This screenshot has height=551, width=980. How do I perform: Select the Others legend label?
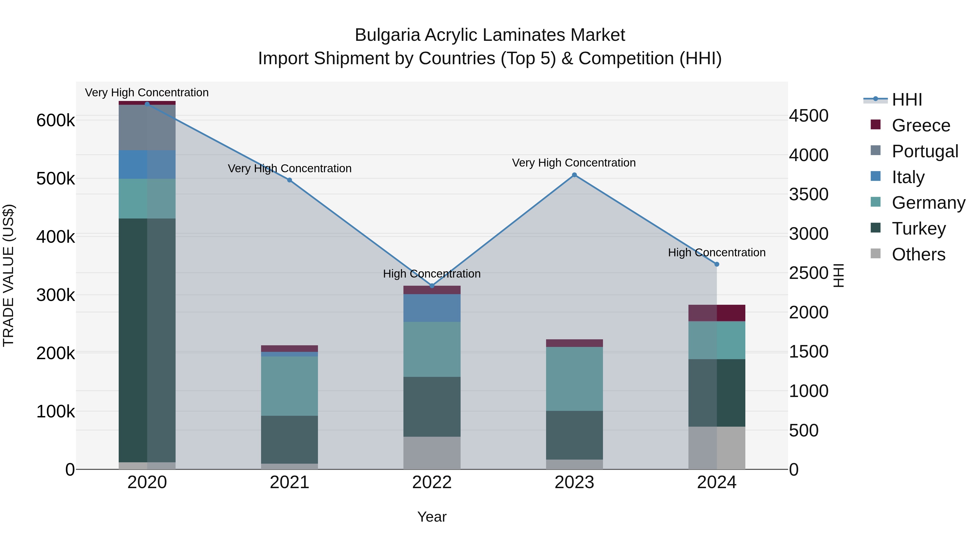(919, 254)
